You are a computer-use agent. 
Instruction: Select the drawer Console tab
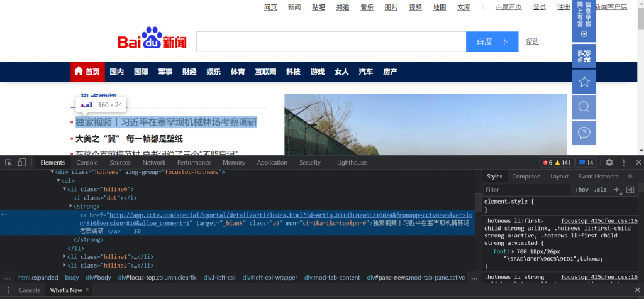coord(30,290)
